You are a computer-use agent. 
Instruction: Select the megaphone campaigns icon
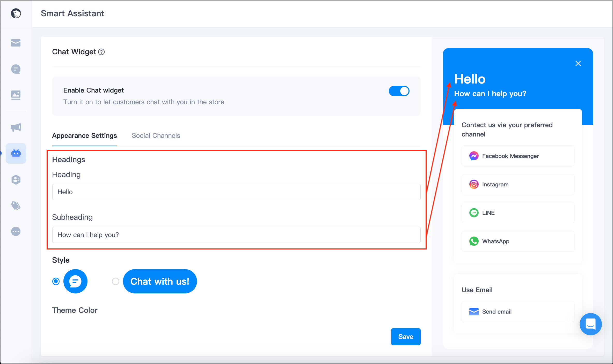click(x=16, y=127)
